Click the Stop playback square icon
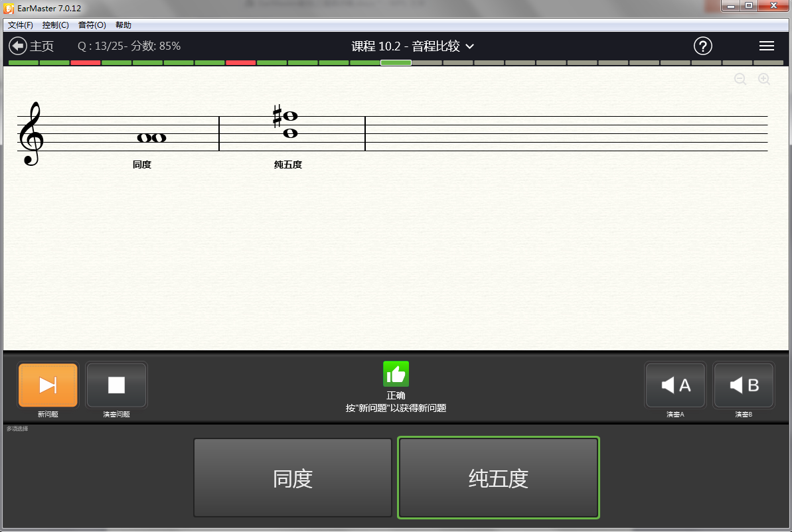792x532 pixels. pyautogui.click(x=116, y=385)
